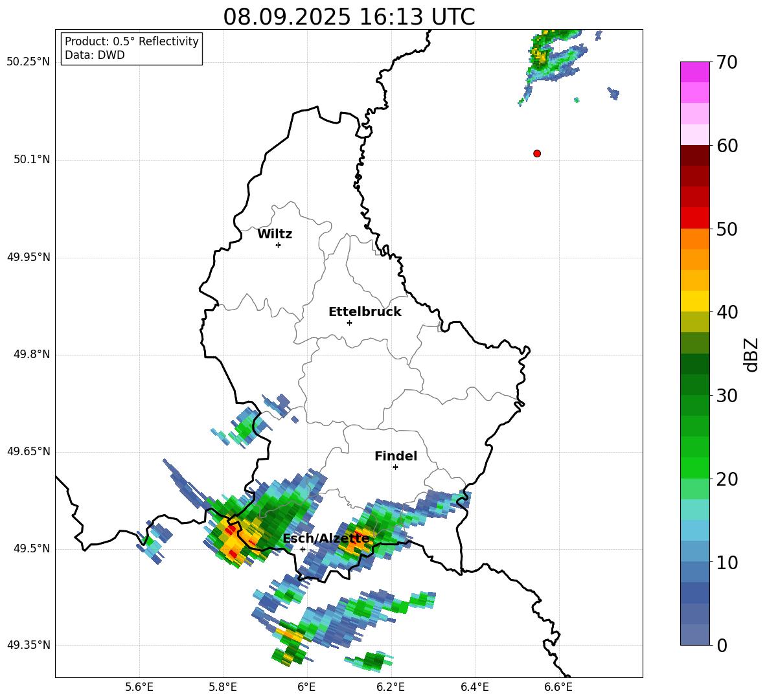The image size is (767, 700).
Task: Click the '0' colorbar tick label
Action: 722,645
